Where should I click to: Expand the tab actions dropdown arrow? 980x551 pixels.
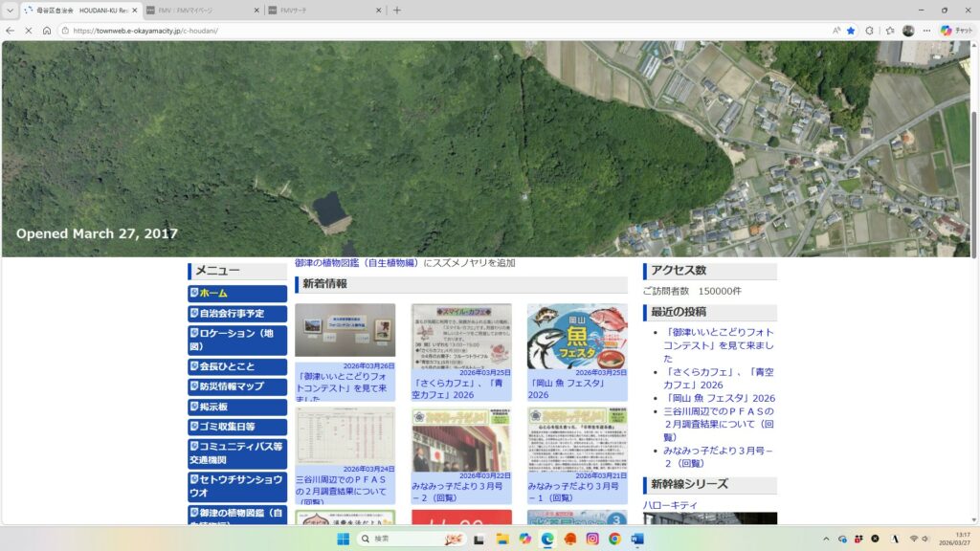pyautogui.click(x=10, y=11)
